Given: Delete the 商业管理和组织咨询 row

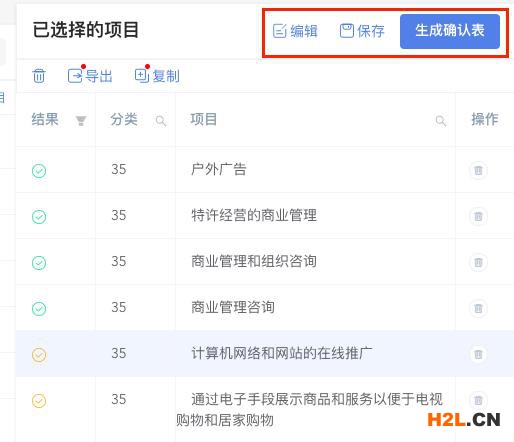Looking at the screenshot, I should coord(478,262).
